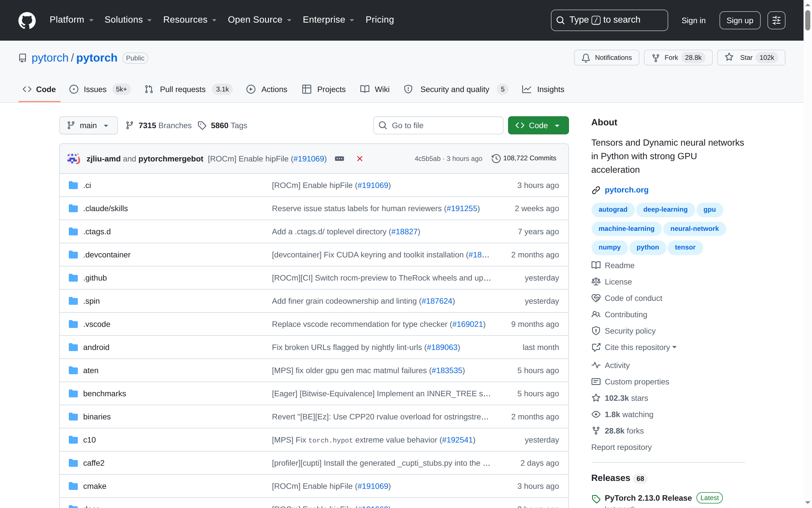Image resolution: width=812 pixels, height=508 pixels.
Task: Open the caffe2 folder
Action: [x=94, y=463]
